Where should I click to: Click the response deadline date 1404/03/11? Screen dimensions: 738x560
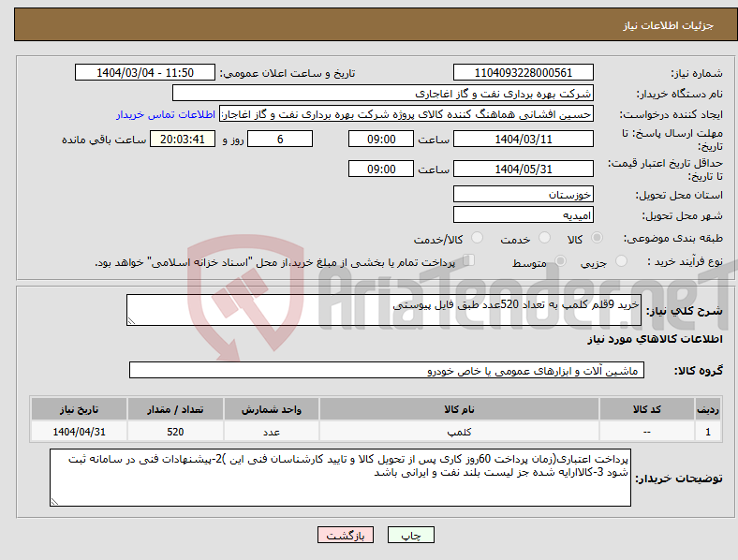523,140
